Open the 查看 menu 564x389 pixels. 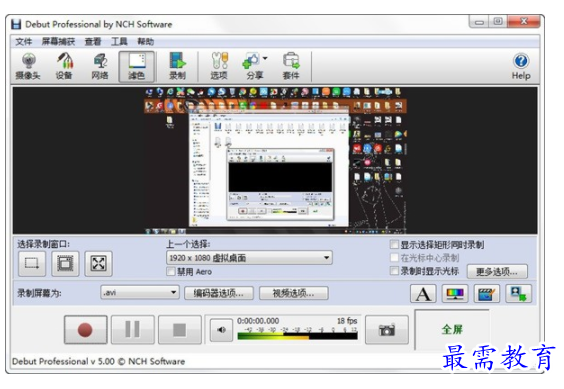point(93,42)
